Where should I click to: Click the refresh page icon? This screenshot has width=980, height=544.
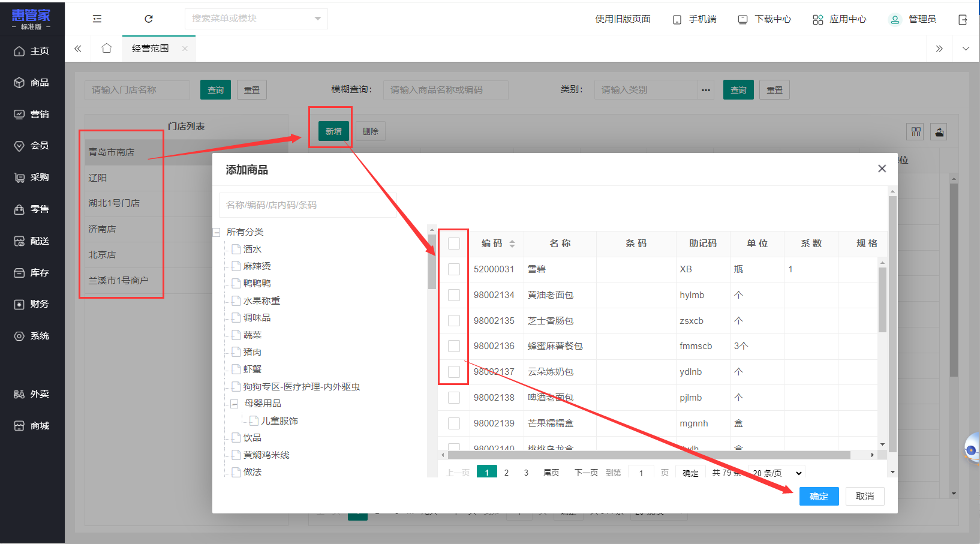149,19
